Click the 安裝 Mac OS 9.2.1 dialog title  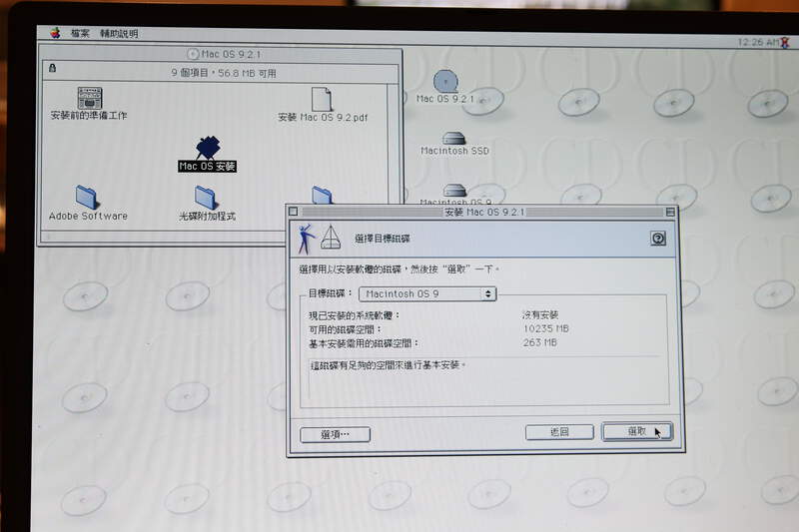point(484,212)
